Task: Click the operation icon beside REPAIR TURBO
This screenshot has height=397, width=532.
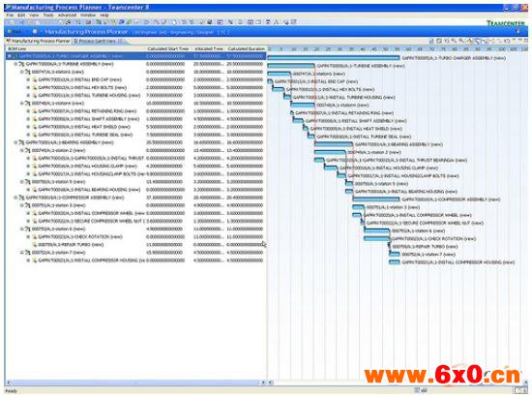Action: (x=34, y=245)
